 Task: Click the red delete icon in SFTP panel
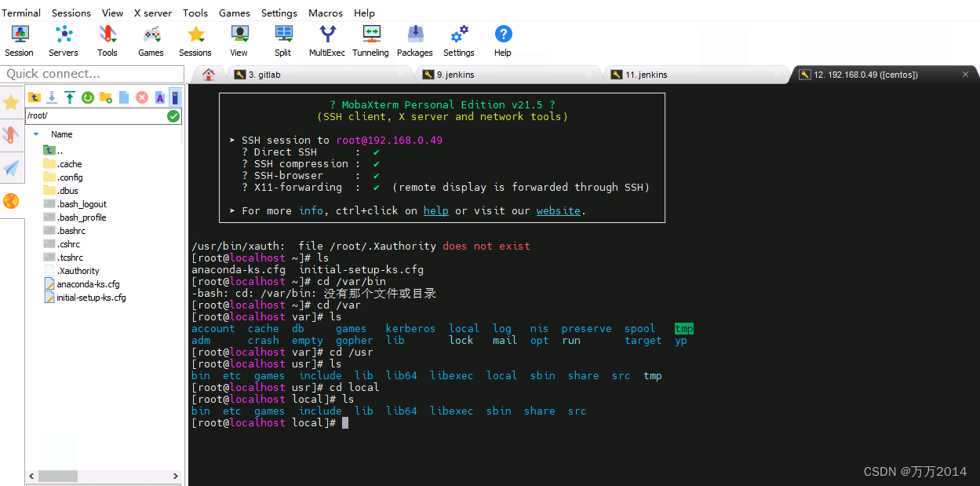tap(142, 97)
